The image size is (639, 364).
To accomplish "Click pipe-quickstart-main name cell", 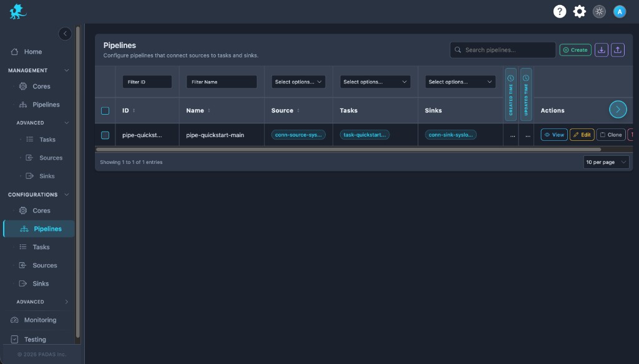I will click(215, 135).
